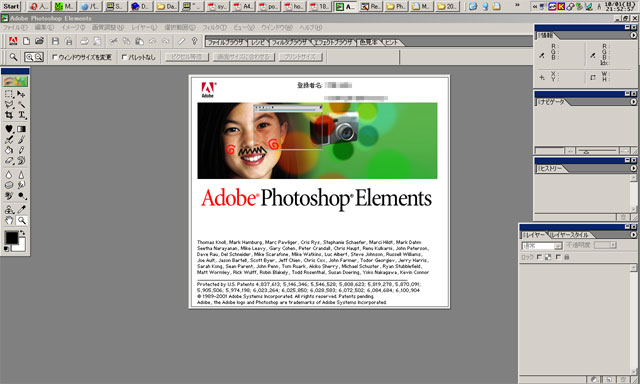Select the Eraser tool
This screenshot has width=640, height=384.
pyautogui.click(x=9, y=161)
